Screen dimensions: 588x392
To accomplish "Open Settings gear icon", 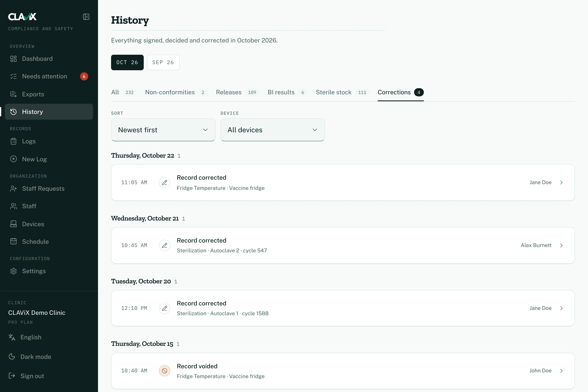I will 13,271.
